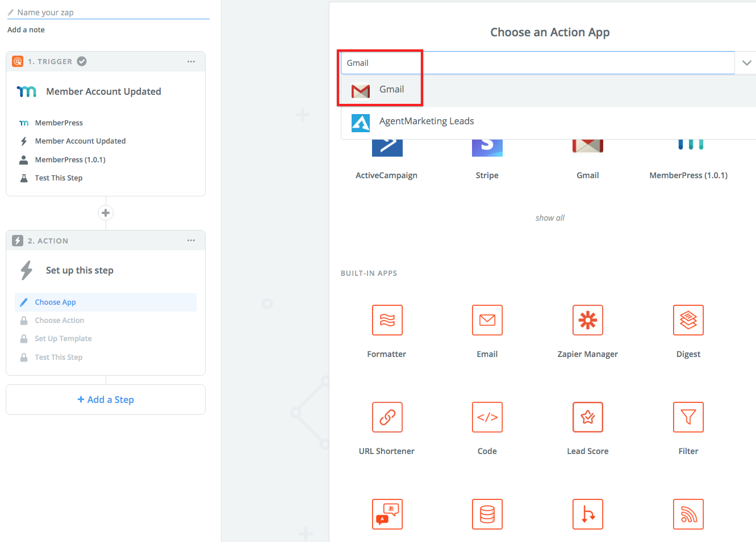
Task: Expand the action app search dropdown arrow
Action: 746,63
